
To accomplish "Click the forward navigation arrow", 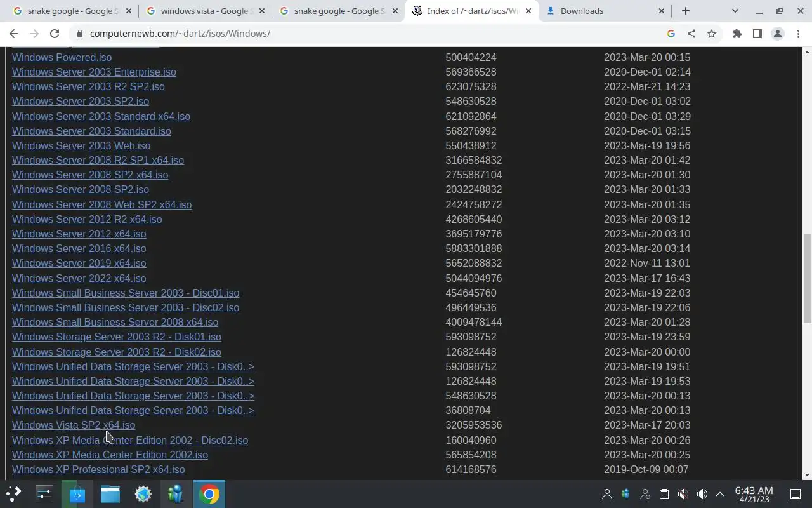I will pos(34,34).
